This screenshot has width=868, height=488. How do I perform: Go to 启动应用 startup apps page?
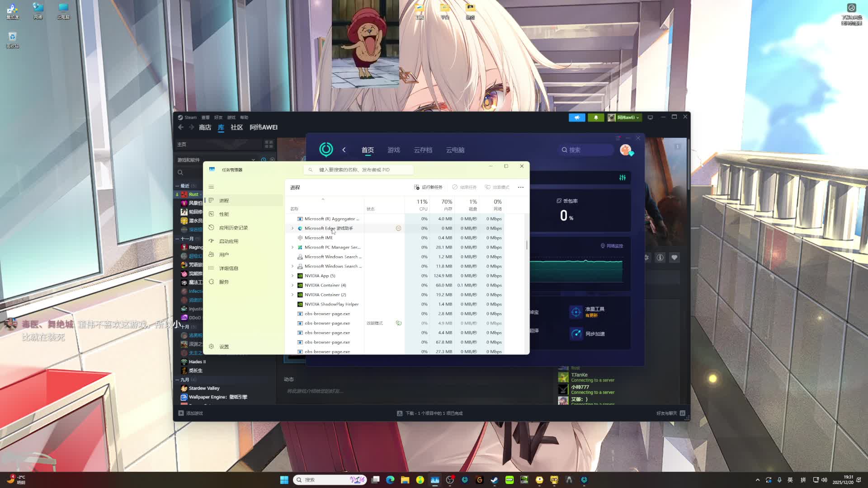[x=228, y=241]
